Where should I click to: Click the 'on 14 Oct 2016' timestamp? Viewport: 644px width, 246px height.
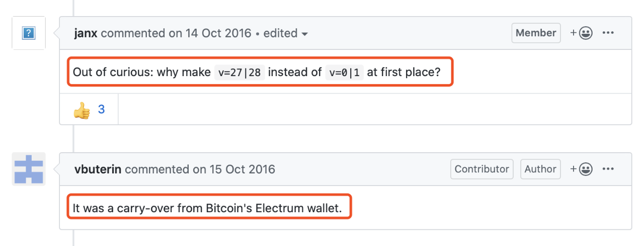210,33
